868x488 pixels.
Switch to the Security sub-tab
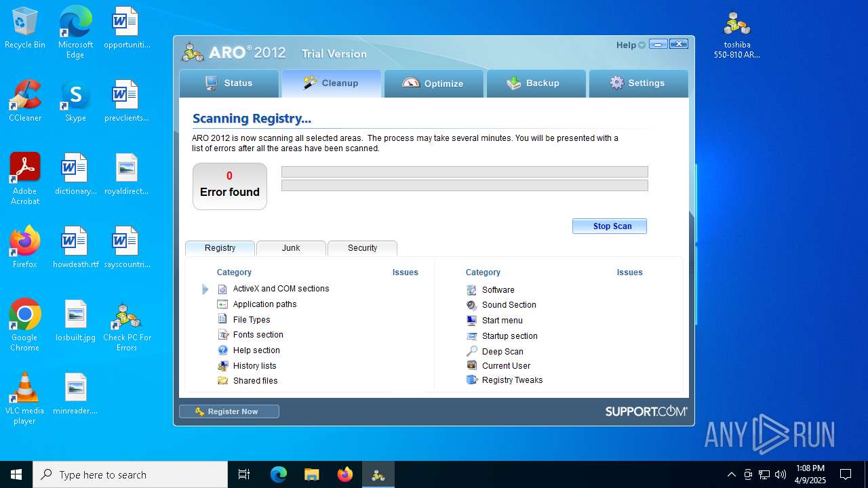pyautogui.click(x=362, y=248)
